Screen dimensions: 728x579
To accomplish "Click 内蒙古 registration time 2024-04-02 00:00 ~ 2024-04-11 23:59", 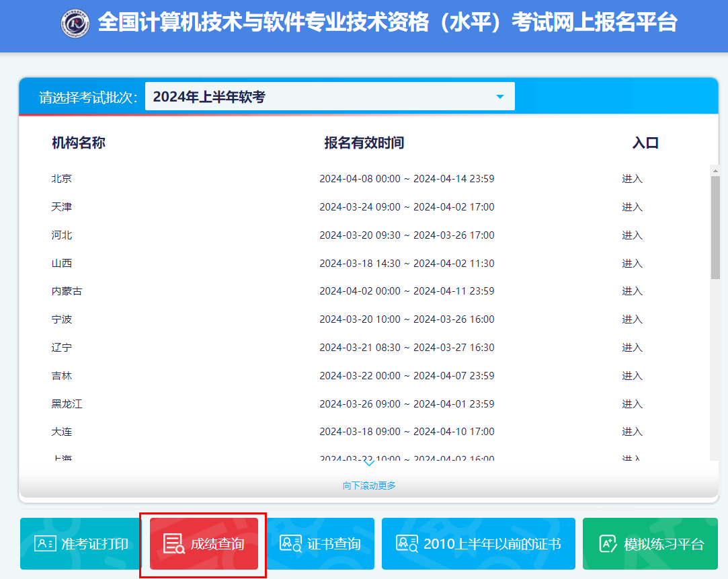I will [x=407, y=291].
